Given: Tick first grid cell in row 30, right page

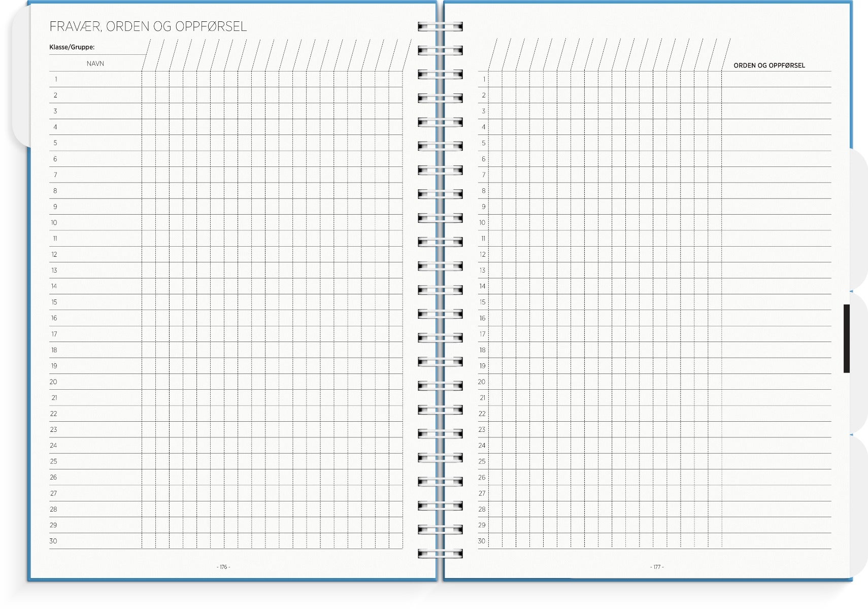Looking at the screenshot, I should 495,542.
